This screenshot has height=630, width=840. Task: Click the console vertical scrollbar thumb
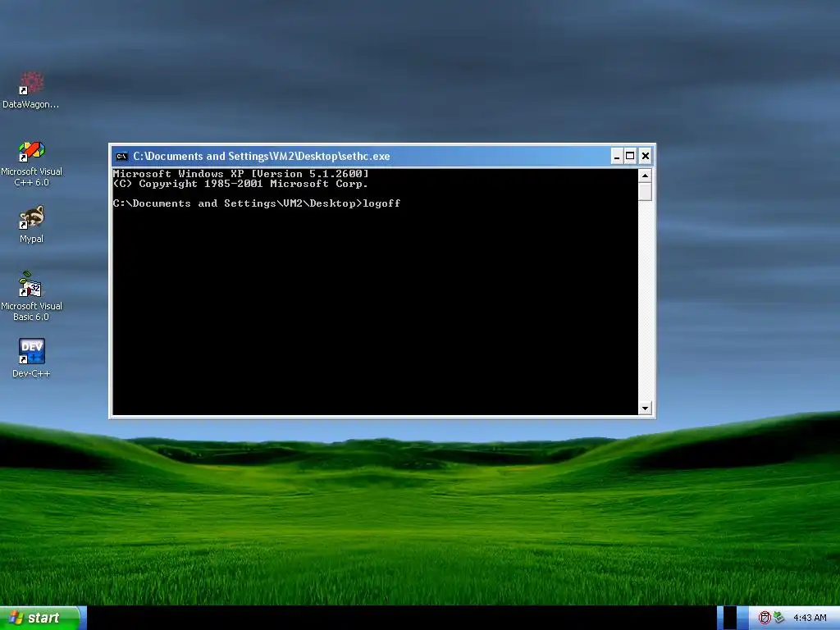click(645, 192)
